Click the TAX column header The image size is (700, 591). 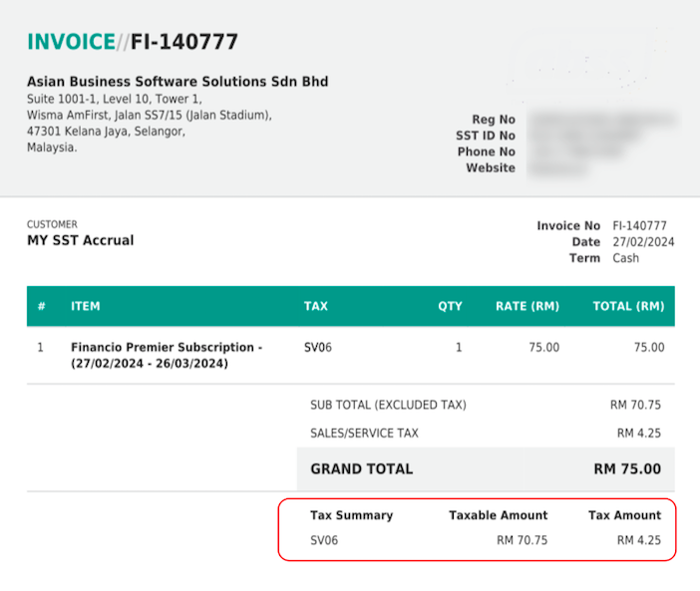[x=316, y=306]
